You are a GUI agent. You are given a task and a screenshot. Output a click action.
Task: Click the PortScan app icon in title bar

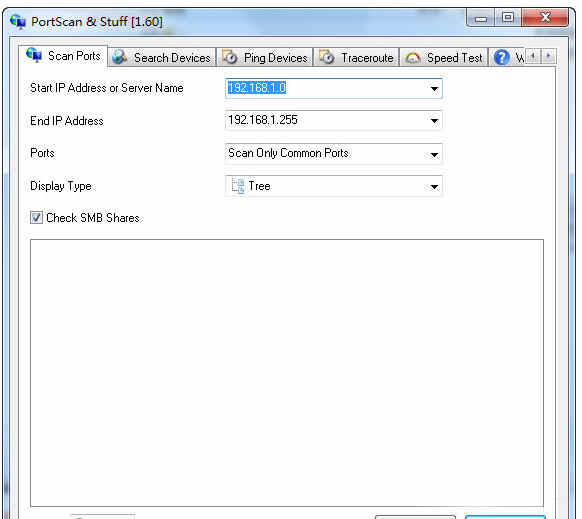18,22
